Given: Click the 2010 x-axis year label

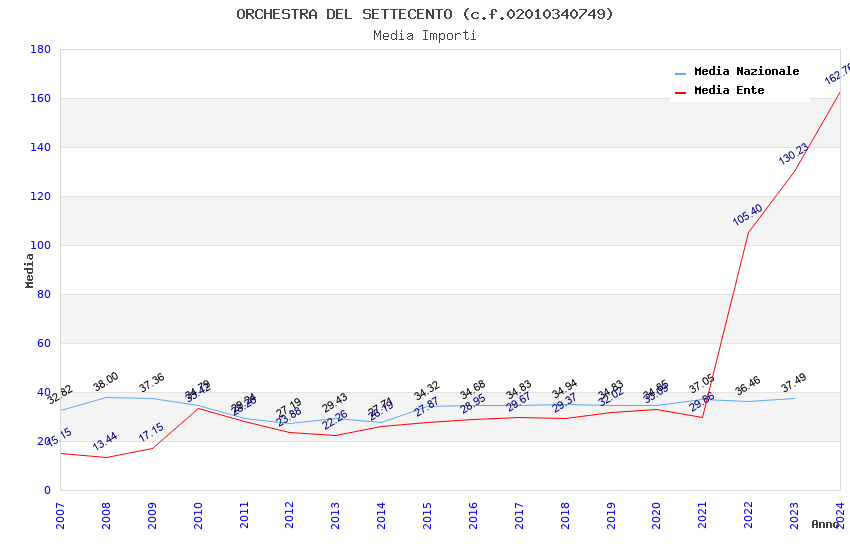Looking at the screenshot, I should [198, 515].
